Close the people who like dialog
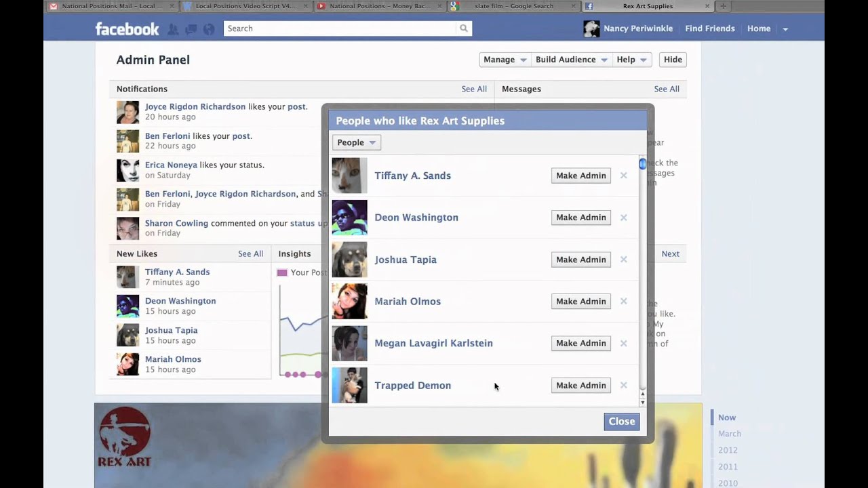The height and width of the screenshot is (488, 868). [x=621, y=422]
